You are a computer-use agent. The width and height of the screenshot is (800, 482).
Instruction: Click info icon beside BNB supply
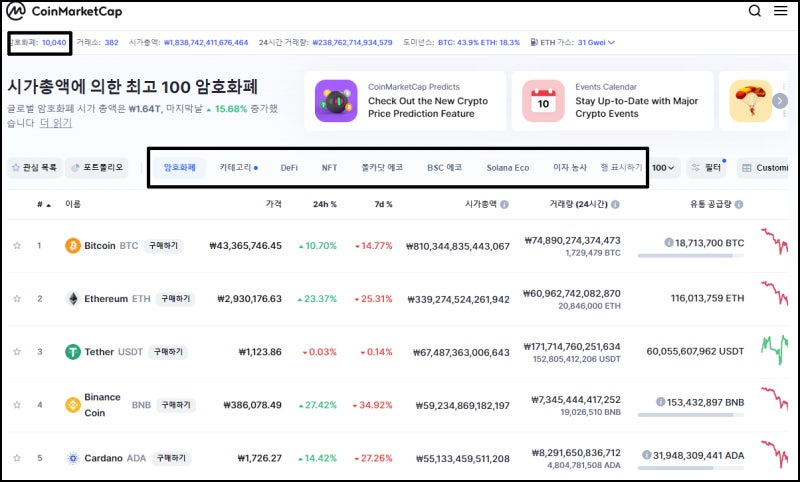660,401
